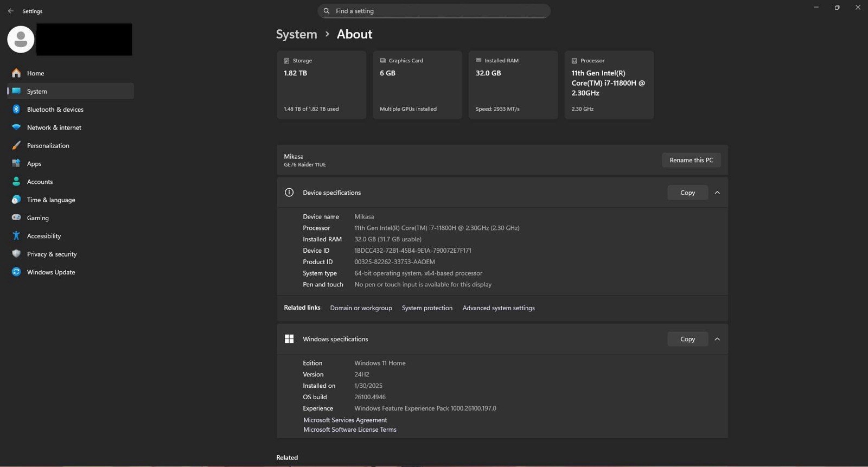Click the Accounts person icon
The image size is (868, 467).
pos(16,181)
